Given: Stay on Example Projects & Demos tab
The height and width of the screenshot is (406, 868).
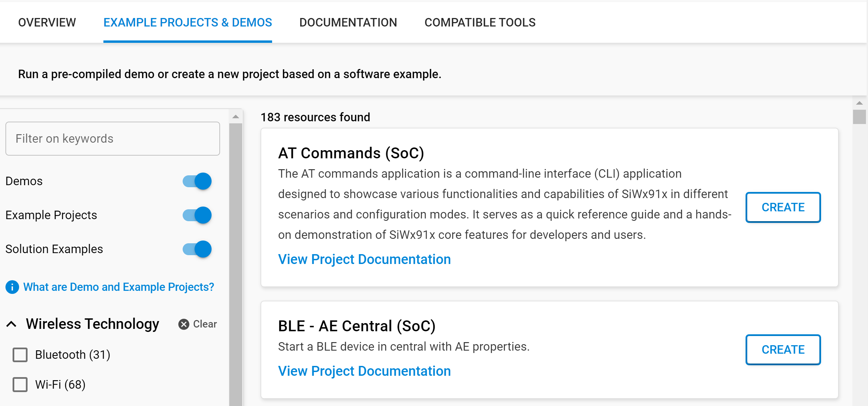Looking at the screenshot, I should 188,22.
